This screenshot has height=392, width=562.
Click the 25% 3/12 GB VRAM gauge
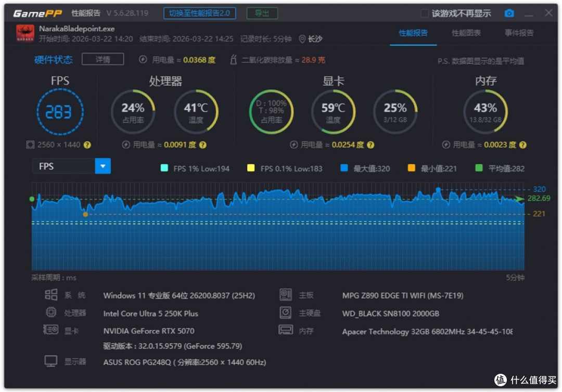click(395, 112)
